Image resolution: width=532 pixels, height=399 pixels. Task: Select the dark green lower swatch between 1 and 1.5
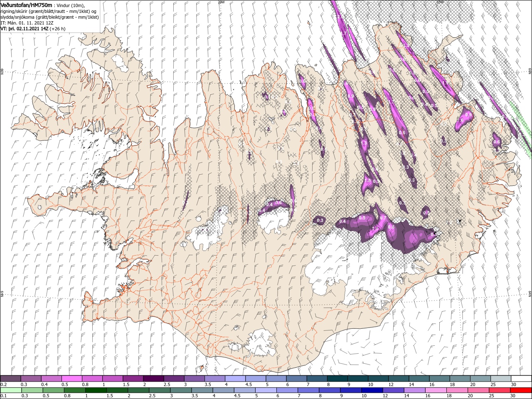96,390
